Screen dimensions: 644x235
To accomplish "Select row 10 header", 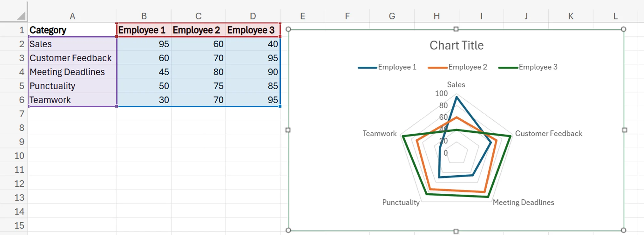I will 14,156.
